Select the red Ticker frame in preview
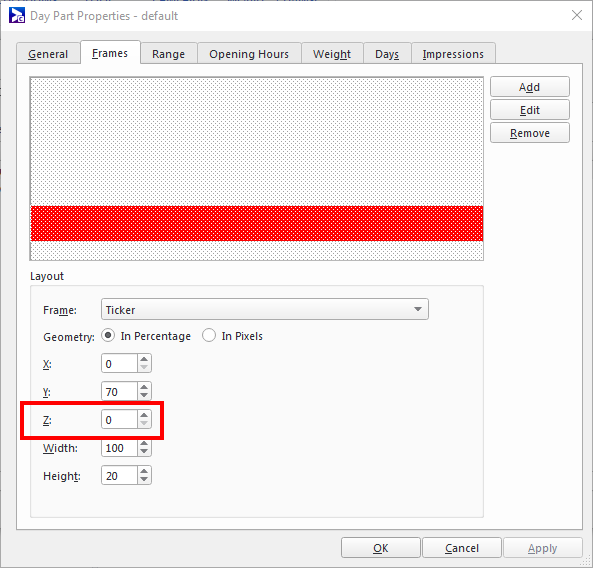The width and height of the screenshot is (593, 568). tap(257, 223)
